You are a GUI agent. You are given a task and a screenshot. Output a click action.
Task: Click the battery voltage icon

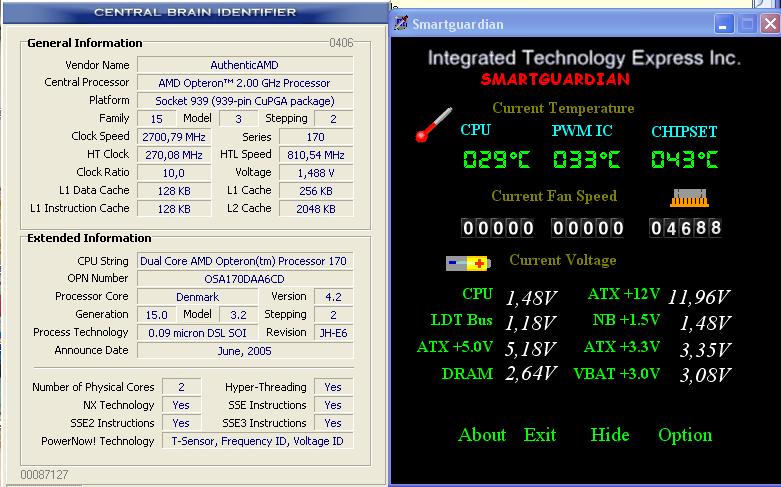(x=468, y=263)
